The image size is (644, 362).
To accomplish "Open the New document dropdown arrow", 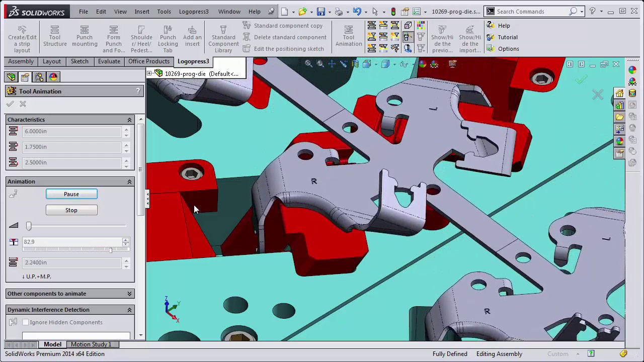I will pos(293,12).
